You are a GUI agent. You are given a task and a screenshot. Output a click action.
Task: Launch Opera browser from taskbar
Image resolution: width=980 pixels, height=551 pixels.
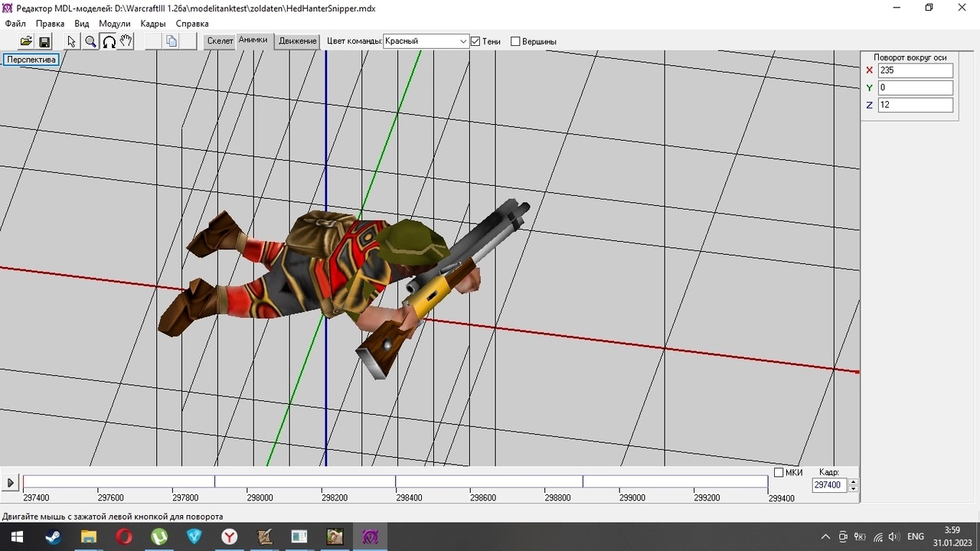[124, 536]
